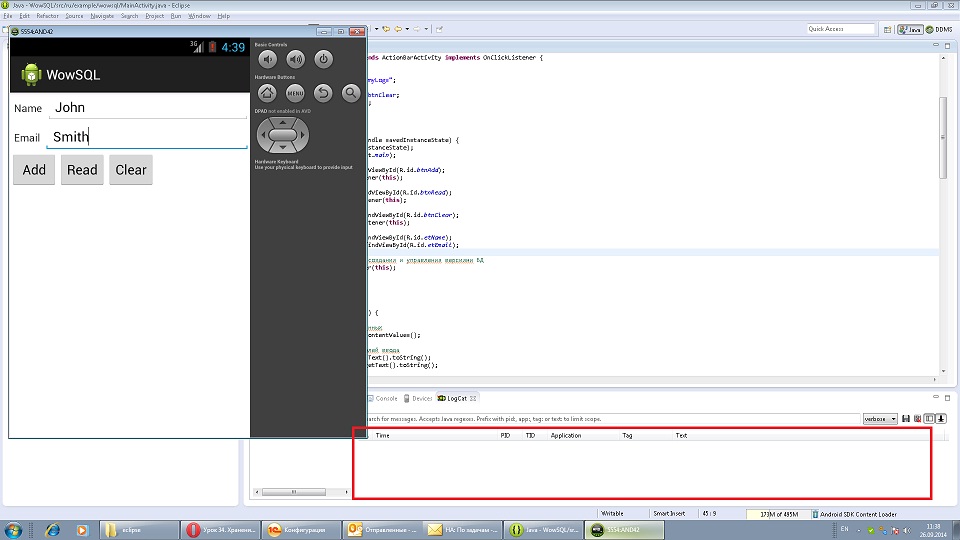This screenshot has width=960, height=540.
Task: Open the Help menu
Action: pos(223,16)
